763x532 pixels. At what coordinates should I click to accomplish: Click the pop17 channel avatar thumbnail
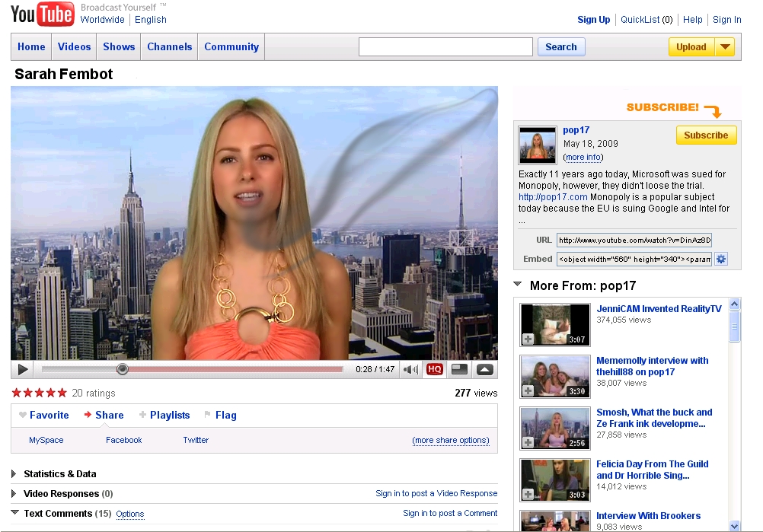pyautogui.click(x=538, y=145)
